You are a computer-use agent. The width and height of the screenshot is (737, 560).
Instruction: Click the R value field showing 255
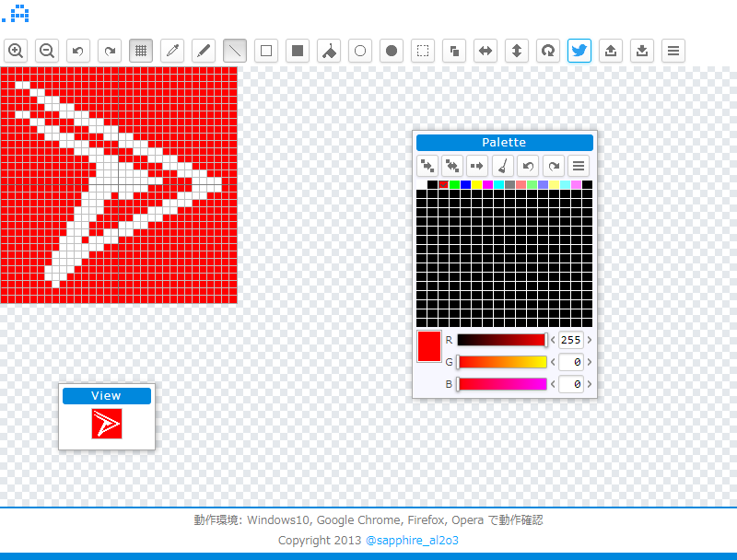pos(571,340)
